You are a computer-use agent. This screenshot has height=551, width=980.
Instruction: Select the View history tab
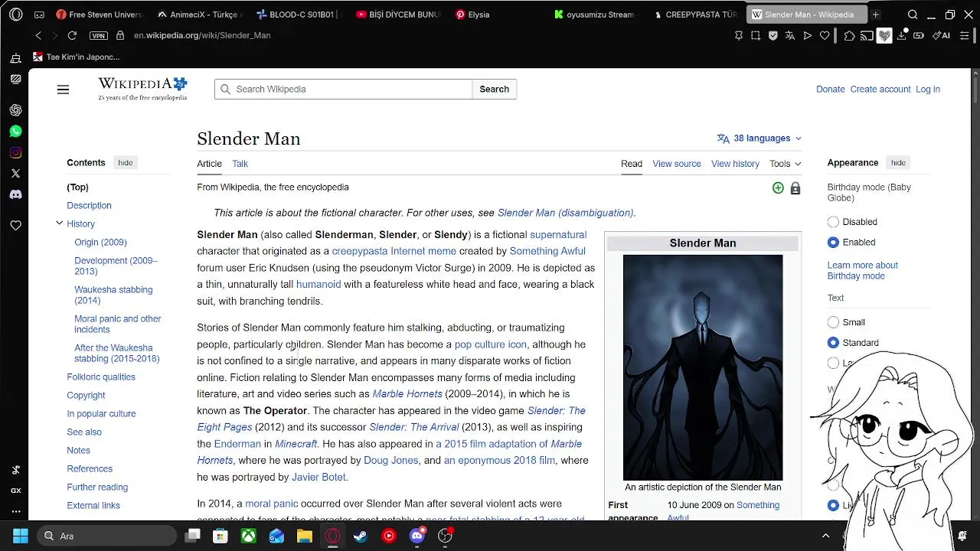pyautogui.click(x=735, y=164)
